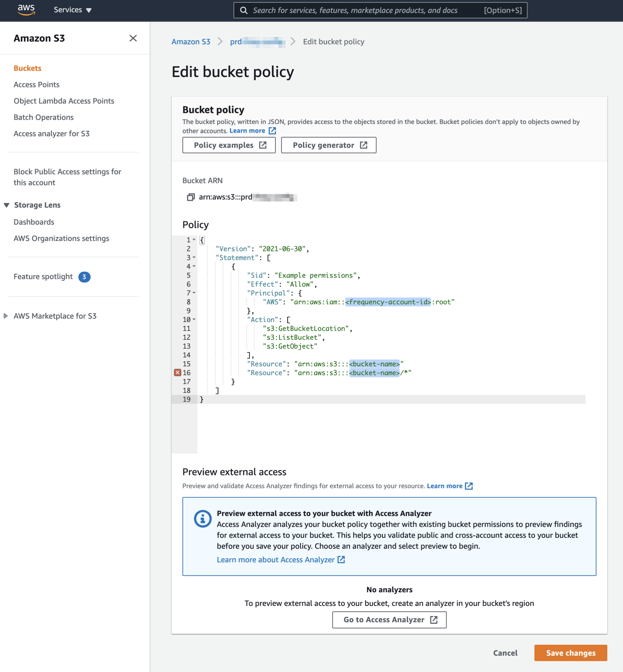Click the Bucket ARN value text
Viewport: 623px width, 672px height.
point(248,197)
